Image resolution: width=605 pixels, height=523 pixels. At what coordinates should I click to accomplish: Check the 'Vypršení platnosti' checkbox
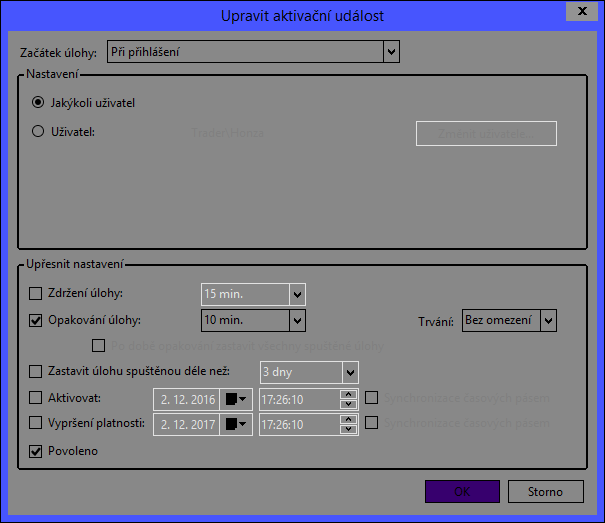(35, 423)
